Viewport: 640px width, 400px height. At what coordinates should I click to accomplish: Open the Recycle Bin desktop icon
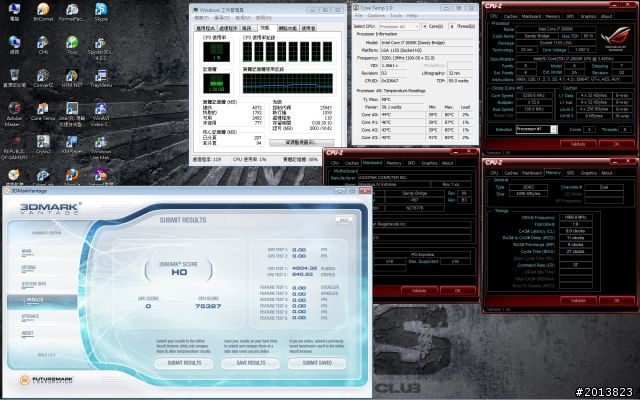(x=14, y=78)
